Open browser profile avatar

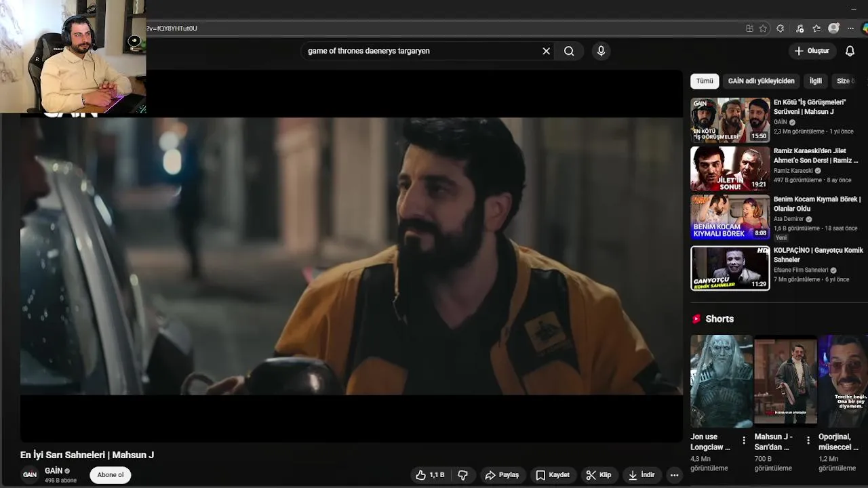833,28
